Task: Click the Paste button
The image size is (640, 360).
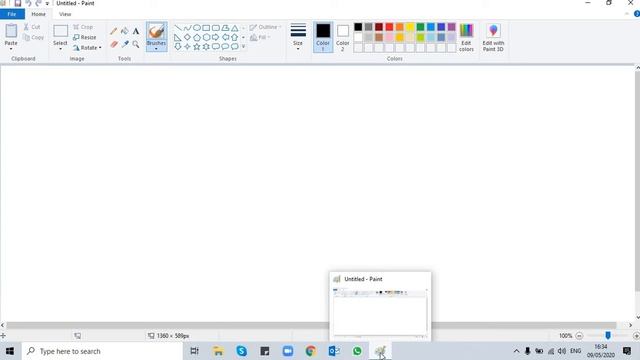Action: [x=11, y=34]
